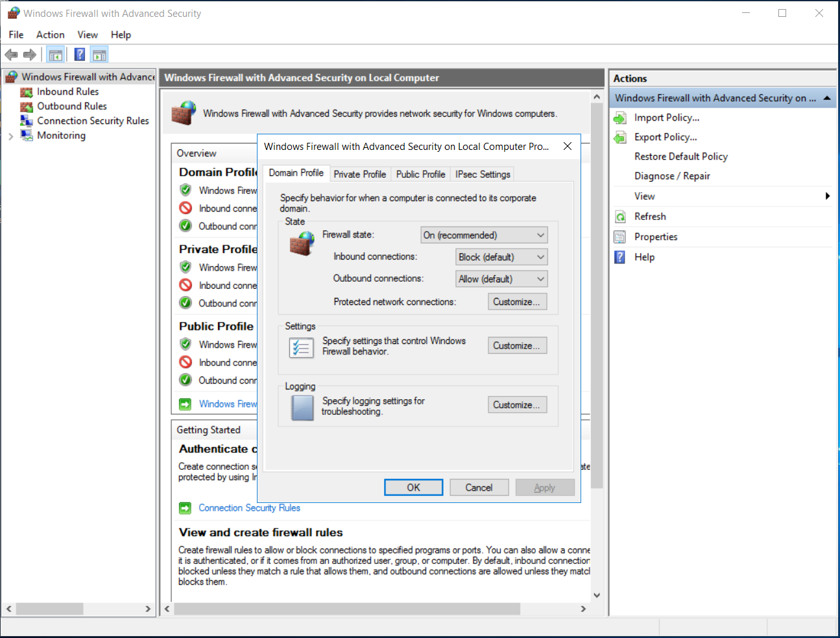Image resolution: width=840 pixels, height=638 pixels.
Task: Click the Help toolbar icon with question mark
Action: pyautogui.click(x=80, y=55)
